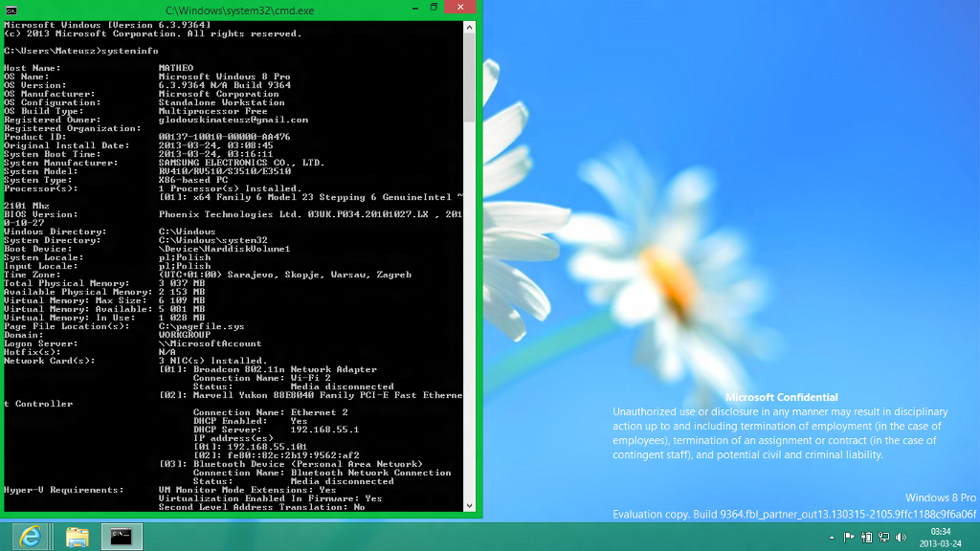Show hidden tray icons arrow
Image resolution: width=980 pixels, height=551 pixels.
pos(830,537)
